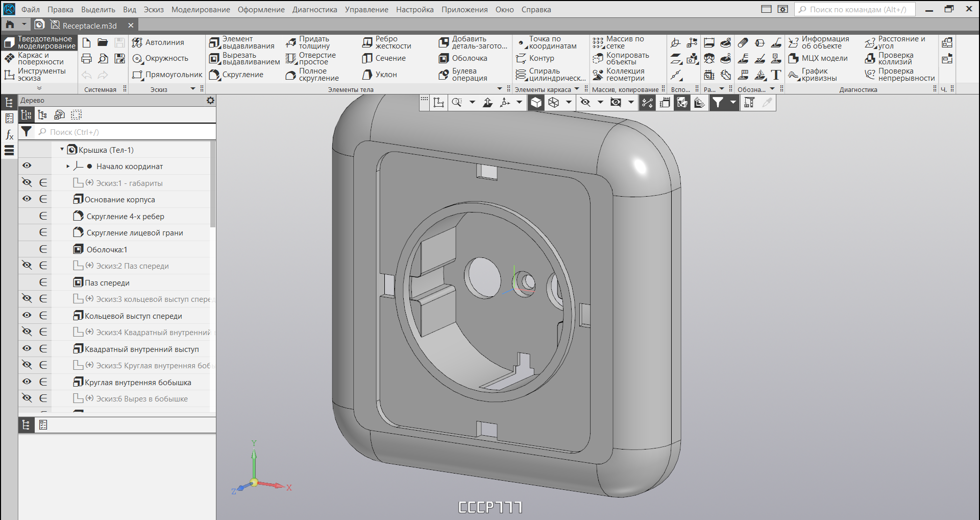Open the Файл menu
The width and height of the screenshot is (980, 520).
coord(31,10)
